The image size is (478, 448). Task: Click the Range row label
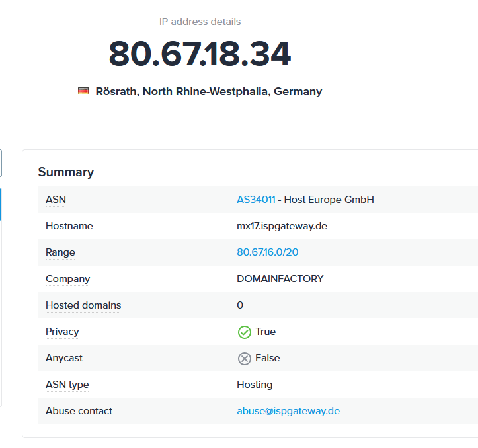pyautogui.click(x=60, y=252)
